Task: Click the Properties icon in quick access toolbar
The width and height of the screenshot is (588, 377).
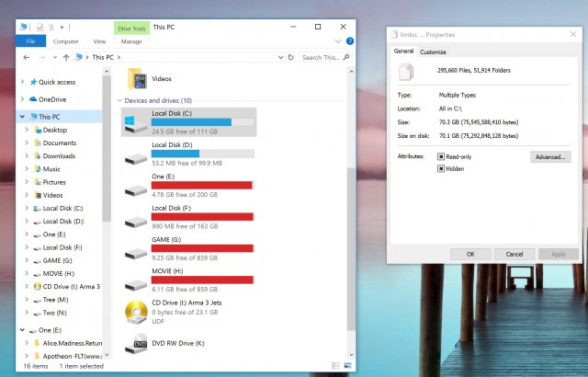Action: pyautogui.click(x=40, y=27)
